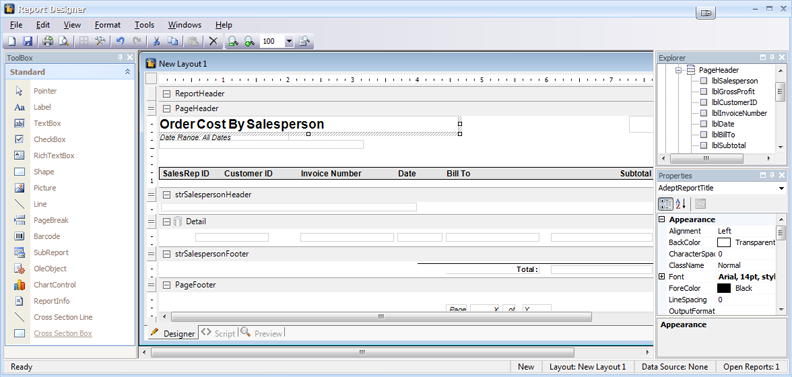Viewport: 792px width, 377px height.
Task: Click the Zoom Out magnifier icon
Action: [x=233, y=41]
